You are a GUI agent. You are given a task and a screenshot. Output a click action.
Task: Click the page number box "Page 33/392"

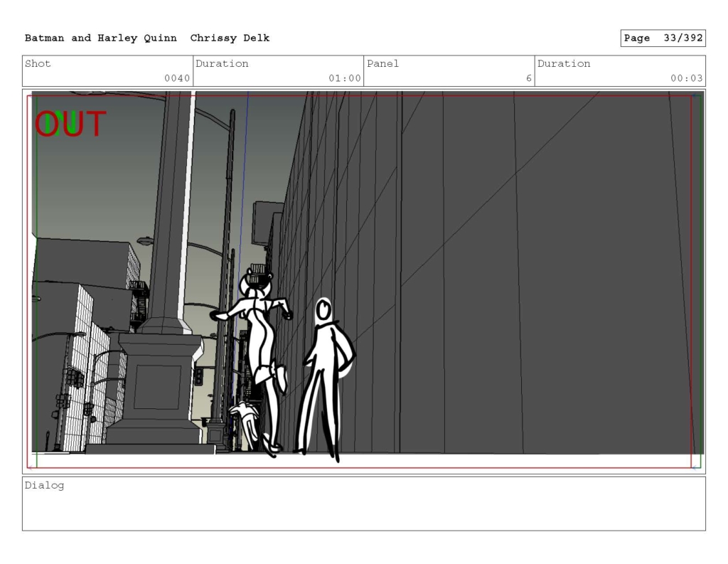[x=663, y=38]
